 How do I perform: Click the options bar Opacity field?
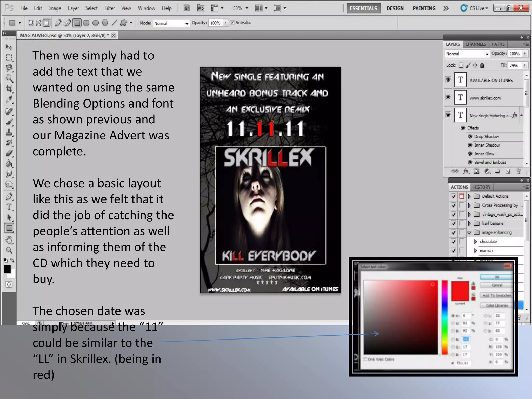coord(215,23)
